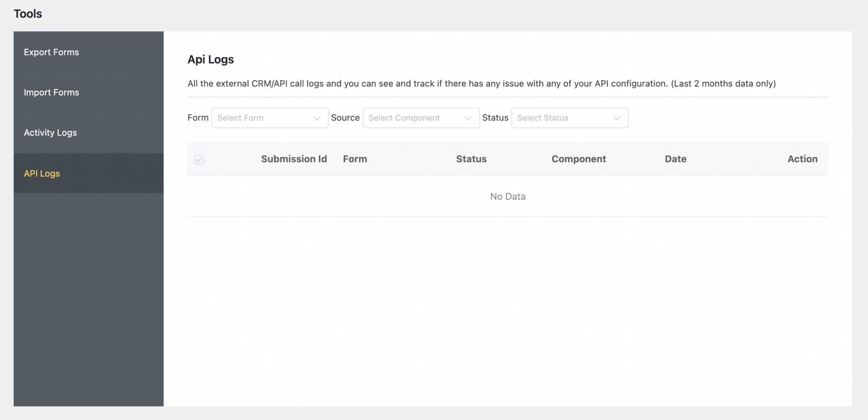Screen dimensions: 868x420
Task: Sort by the Submission Id column
Action: click(x=294, y=159)
